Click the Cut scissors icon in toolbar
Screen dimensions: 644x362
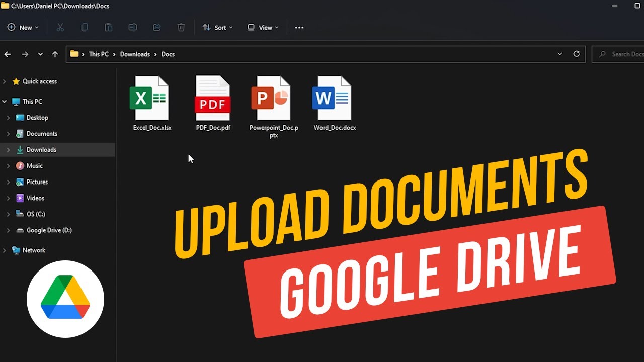point(60,28)
